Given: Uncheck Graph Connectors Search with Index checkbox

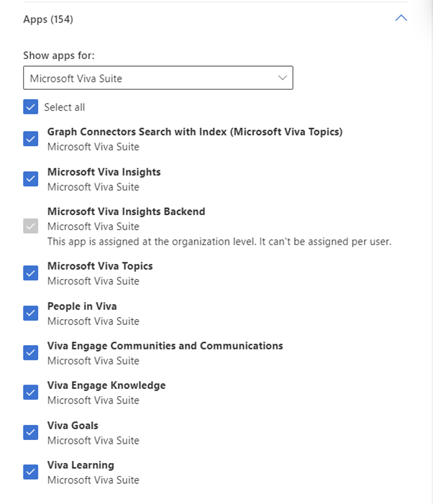Looking at the screenshot, I should tap(30, 139).
